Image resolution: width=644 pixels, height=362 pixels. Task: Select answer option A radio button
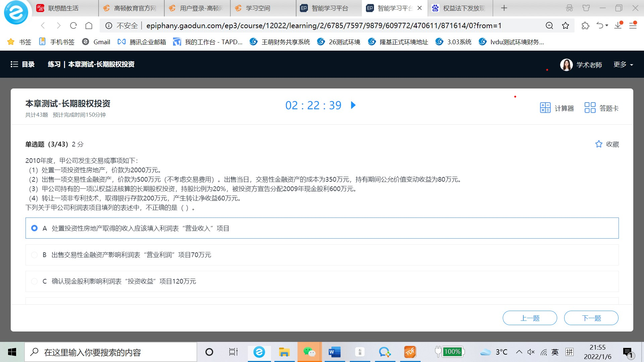pos(34,228)
